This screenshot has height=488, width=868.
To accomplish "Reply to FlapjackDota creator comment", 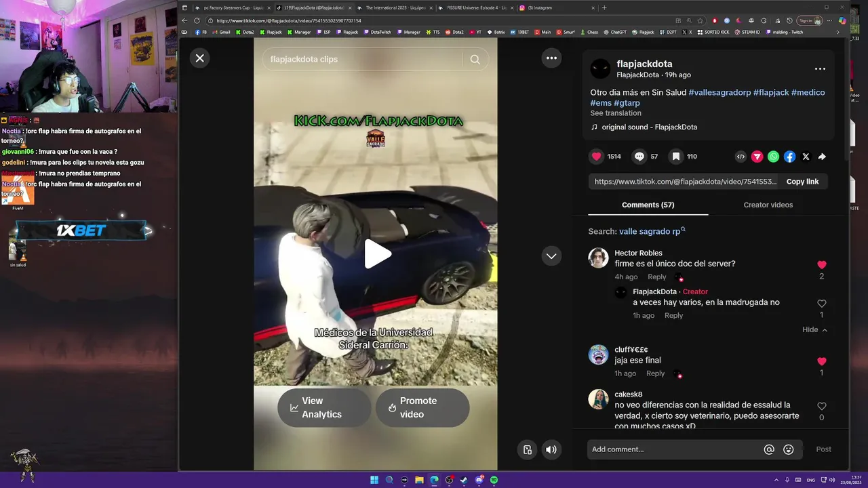I will 673,315.
